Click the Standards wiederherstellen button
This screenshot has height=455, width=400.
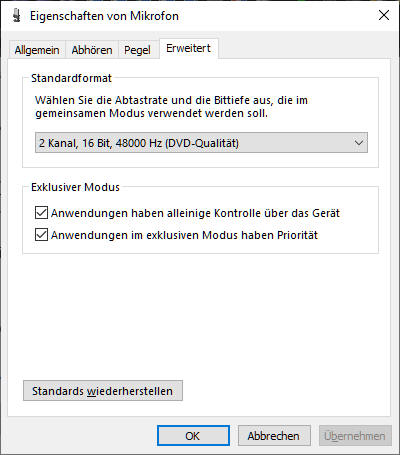(x=103, y=391)
